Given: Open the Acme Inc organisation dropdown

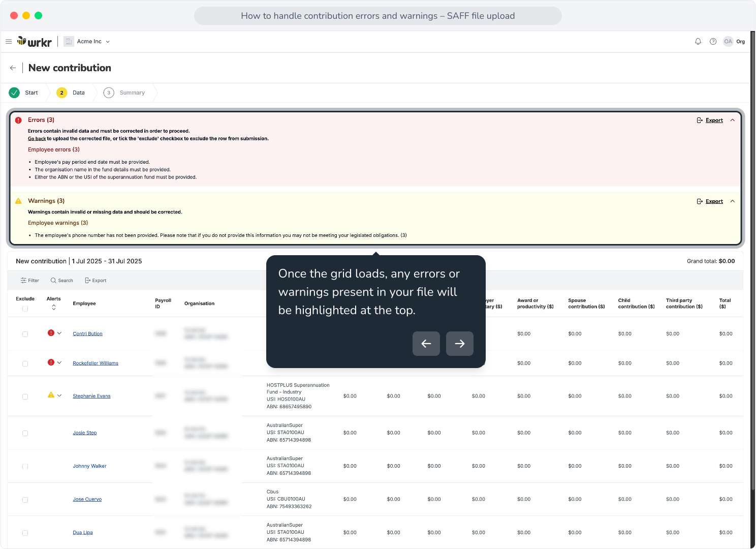Looking at the screenshot, I should tap(87, 42).
